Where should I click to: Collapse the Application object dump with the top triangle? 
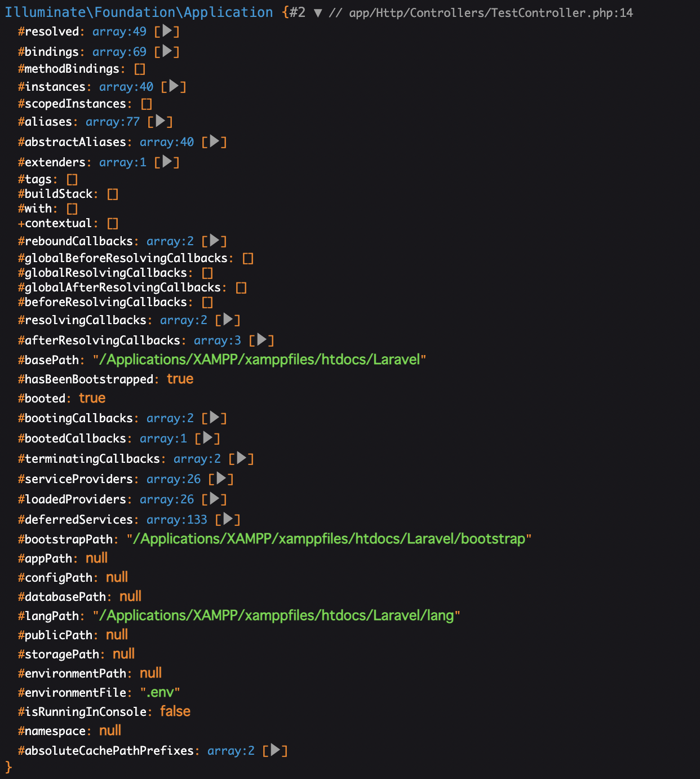318,12
